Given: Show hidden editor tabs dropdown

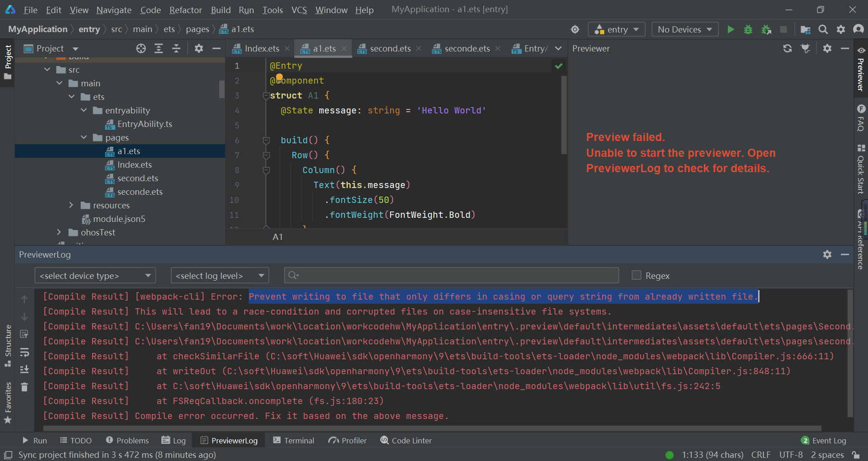Looking at the screenshot, I should pyautogui.click(x=558, y=48).
